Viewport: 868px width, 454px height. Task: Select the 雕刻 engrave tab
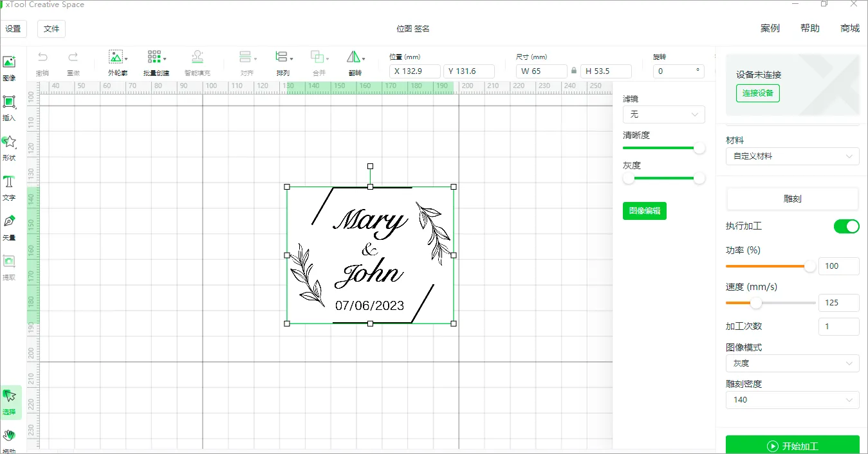tap(793, 199)
